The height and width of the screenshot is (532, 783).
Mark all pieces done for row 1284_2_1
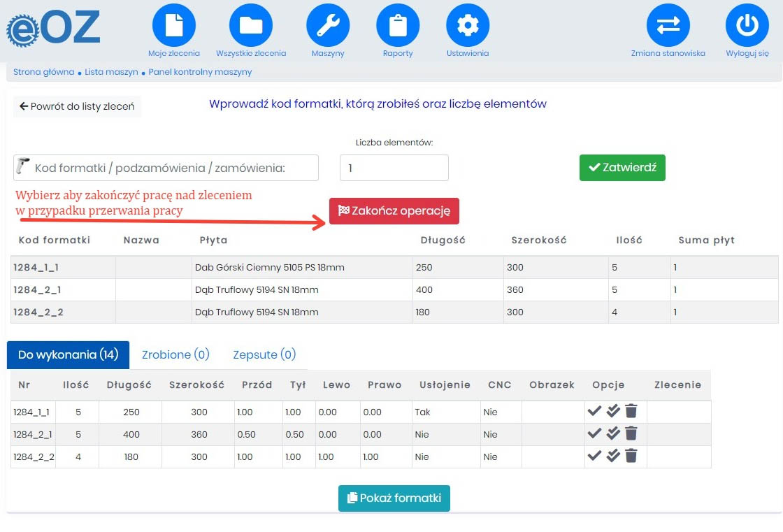(613, 434)
